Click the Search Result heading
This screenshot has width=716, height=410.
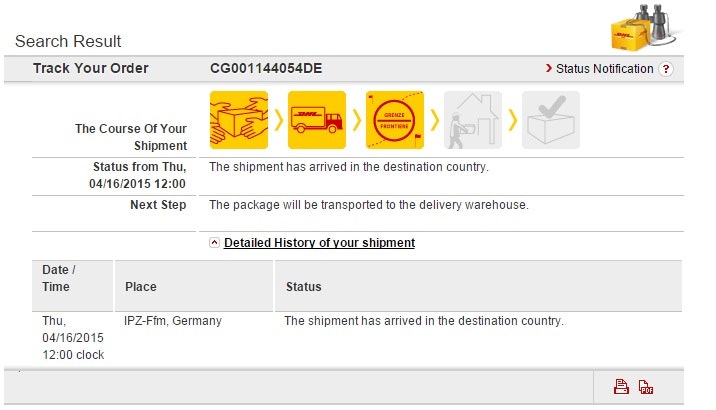[x=68, y=41]
